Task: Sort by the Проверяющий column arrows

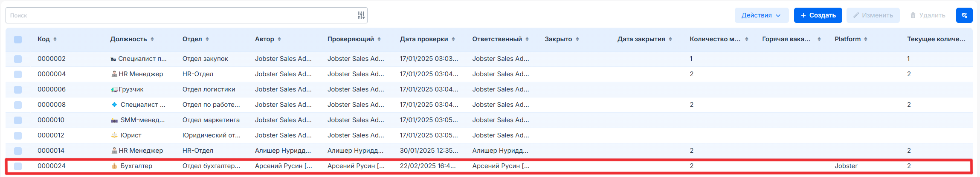Action: (379, 39)
